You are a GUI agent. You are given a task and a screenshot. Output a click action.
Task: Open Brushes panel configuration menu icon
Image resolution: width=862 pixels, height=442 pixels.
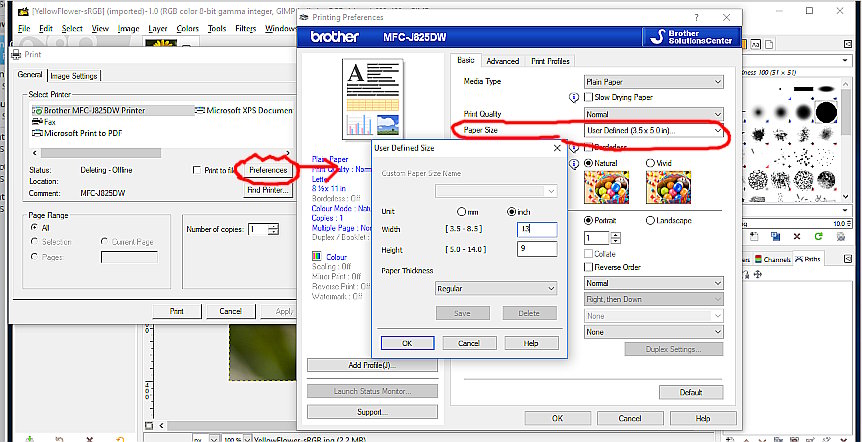848,45
